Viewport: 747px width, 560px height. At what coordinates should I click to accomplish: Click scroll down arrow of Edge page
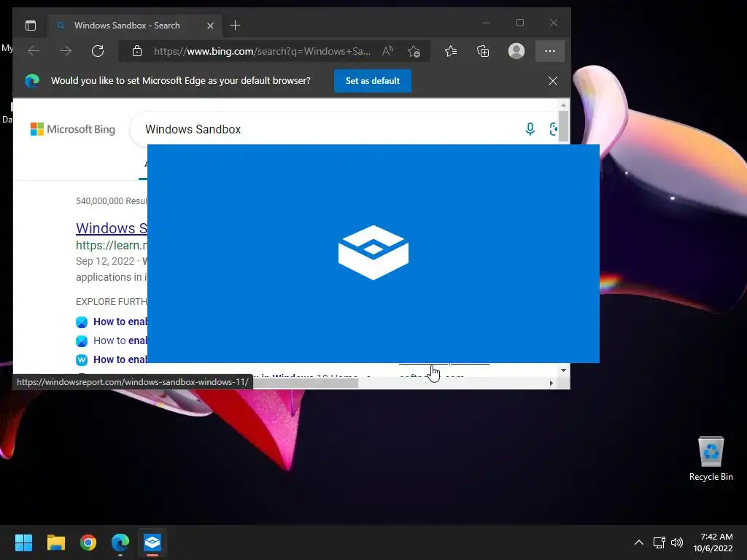[x=563, y=370]
